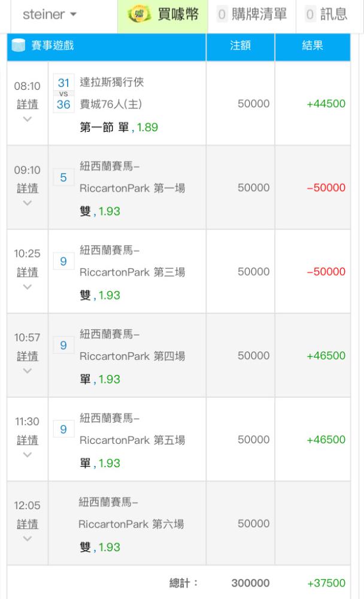Open 詳情 for the 09:10 race
This screenshot has width=364, height=599.
coord(28,188)
